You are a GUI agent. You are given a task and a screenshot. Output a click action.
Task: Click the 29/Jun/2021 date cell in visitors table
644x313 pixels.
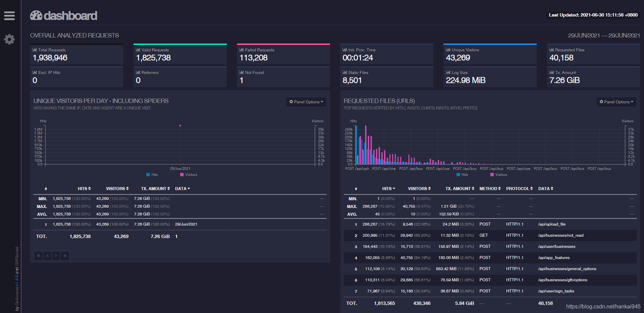186,224
